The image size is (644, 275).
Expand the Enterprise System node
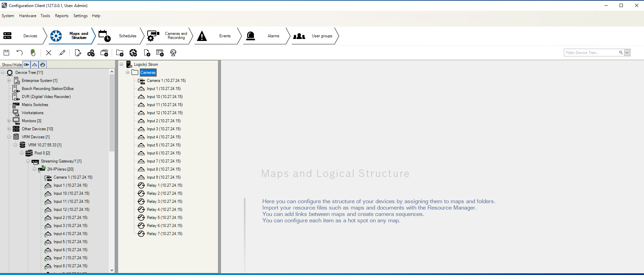point(9,81)
